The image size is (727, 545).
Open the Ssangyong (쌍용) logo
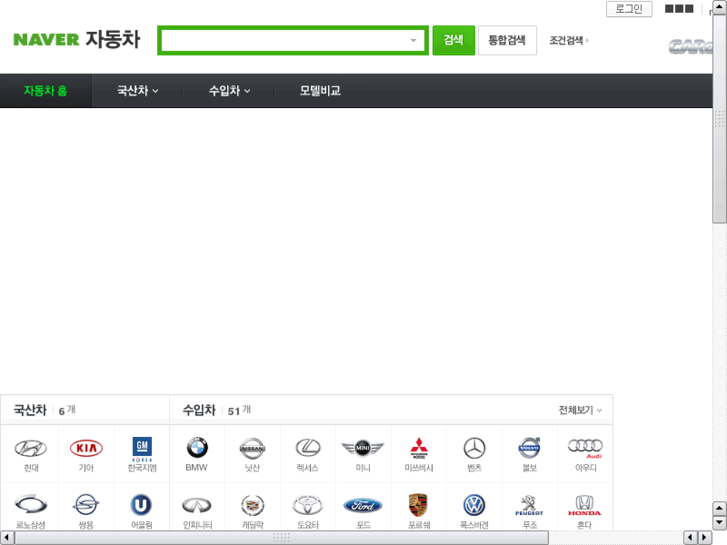(86, 504)
